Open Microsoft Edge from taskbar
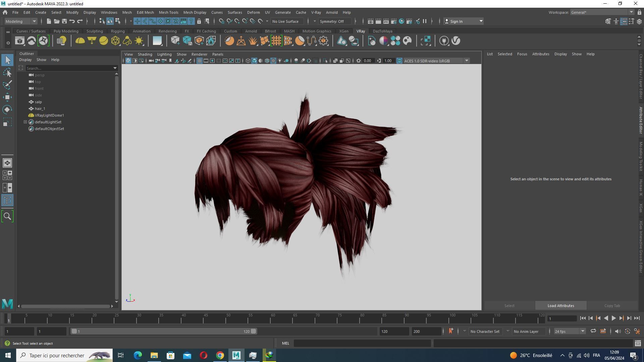Image resolution: width=644 pixels, height=362 pixels. click(x=138, y=355)
